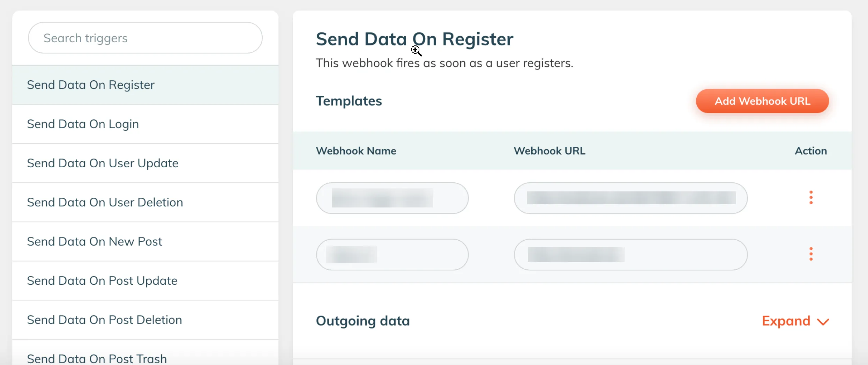Click the first webhook's URL field
This screenshot has width=868, height=365.
[x=630, y=198]
